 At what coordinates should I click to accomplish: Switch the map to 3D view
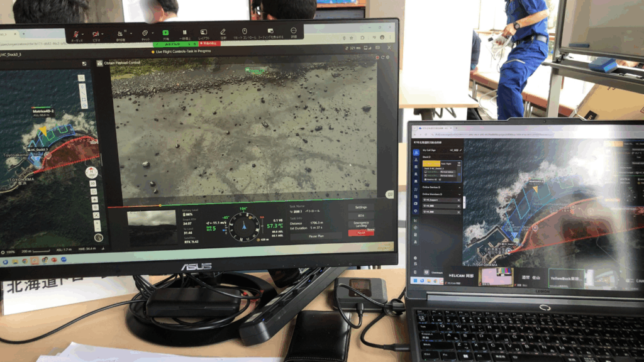(93, 184)
